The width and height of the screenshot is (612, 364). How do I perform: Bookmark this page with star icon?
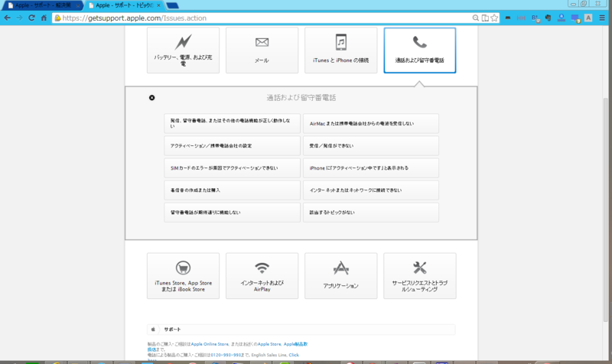tap(494, 18)
